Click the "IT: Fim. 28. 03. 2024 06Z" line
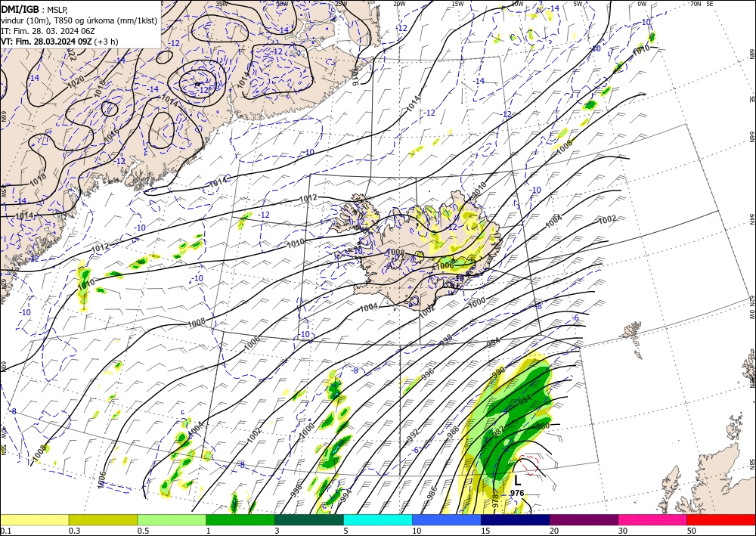The image size is (756, 536). click(47, 30)
